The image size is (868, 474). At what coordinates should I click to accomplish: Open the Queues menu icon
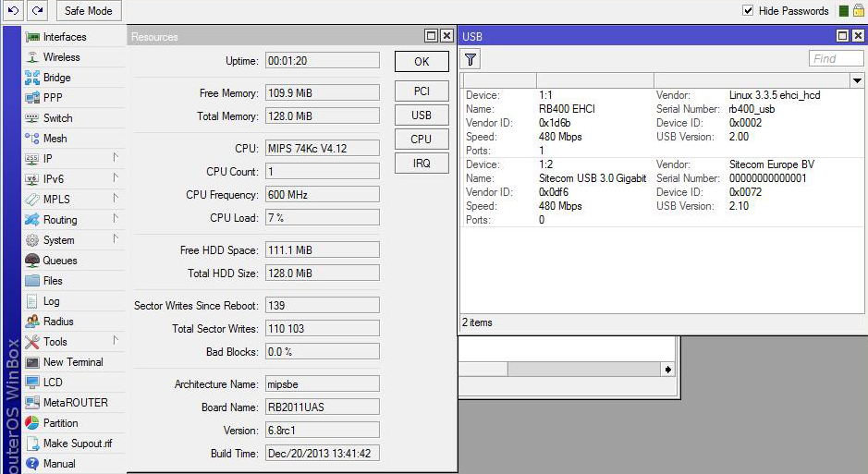[x=32, y=260]
